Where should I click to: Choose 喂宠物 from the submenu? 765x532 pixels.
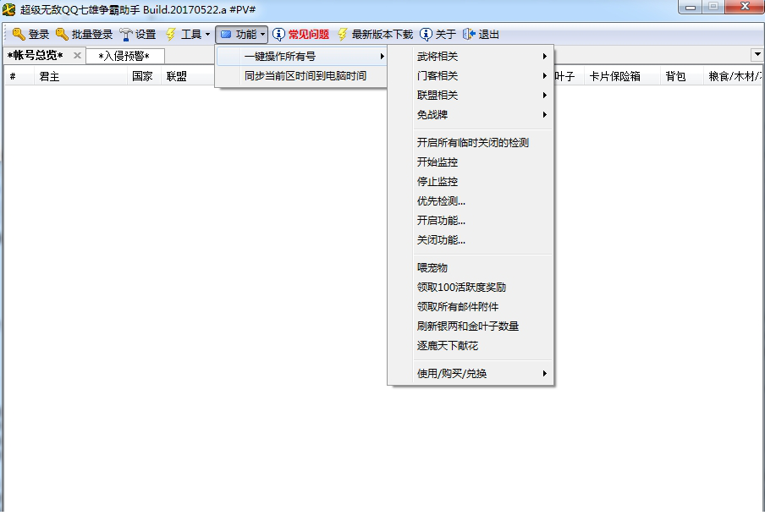click(471, 268)
